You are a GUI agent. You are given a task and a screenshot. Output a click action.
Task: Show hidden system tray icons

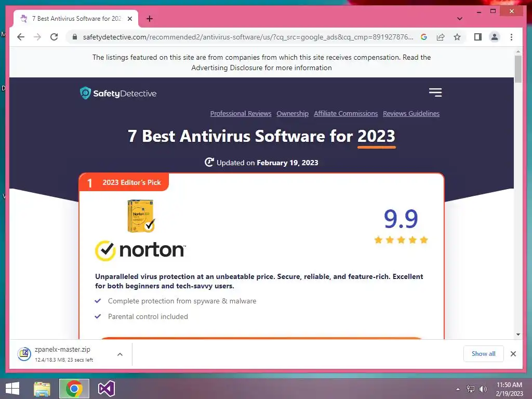[458, 389]
